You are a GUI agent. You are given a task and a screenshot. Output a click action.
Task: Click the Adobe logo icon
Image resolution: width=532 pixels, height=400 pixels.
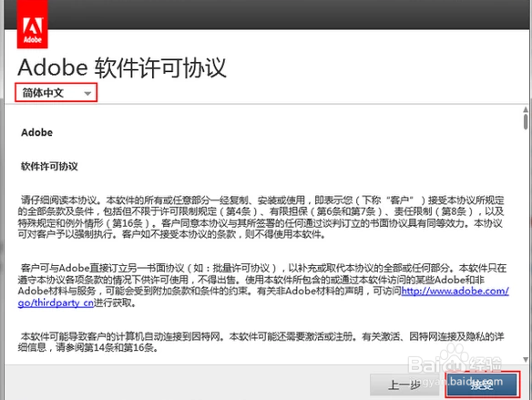(32, 24)
